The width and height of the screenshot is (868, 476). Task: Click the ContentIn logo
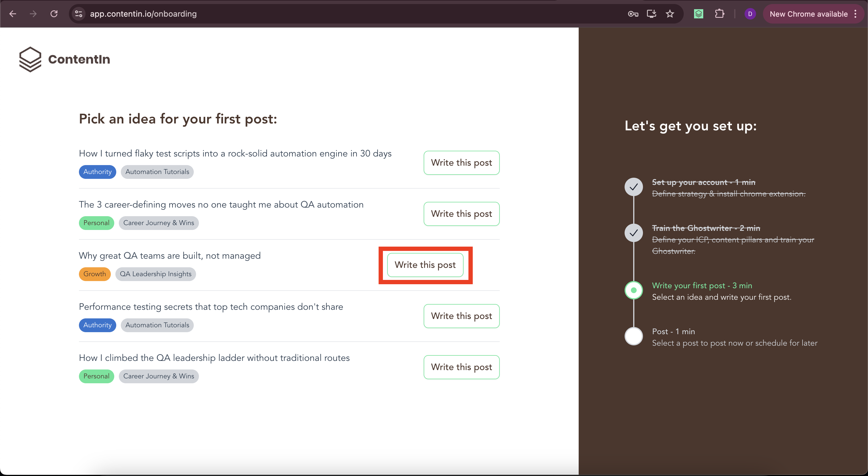pos(64,59)
